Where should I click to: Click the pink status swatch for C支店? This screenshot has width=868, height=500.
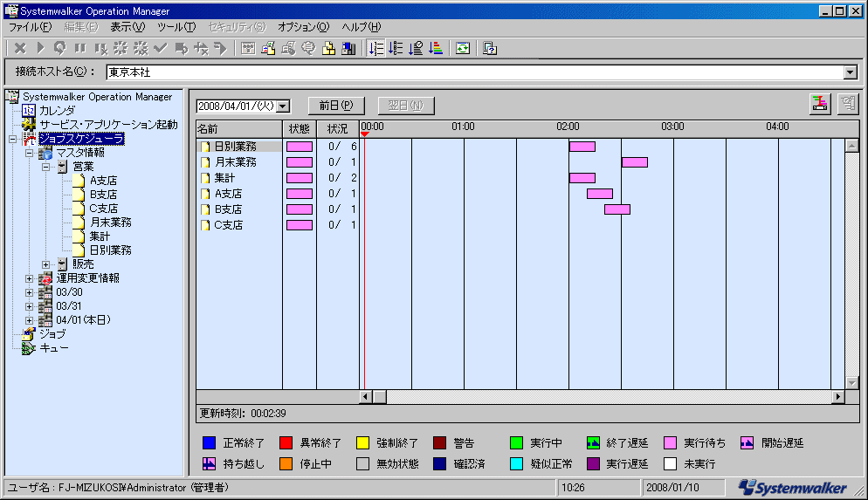pos(300,225)
